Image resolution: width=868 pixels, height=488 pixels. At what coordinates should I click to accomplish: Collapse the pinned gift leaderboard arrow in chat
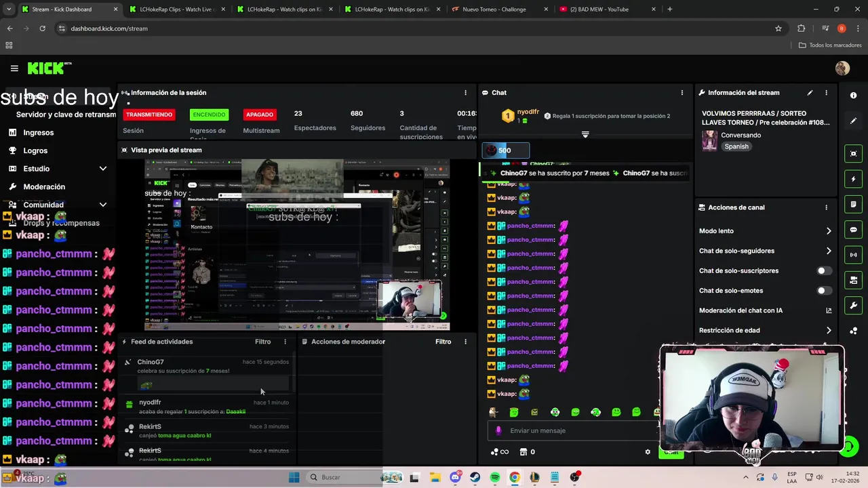coord(585,134)
